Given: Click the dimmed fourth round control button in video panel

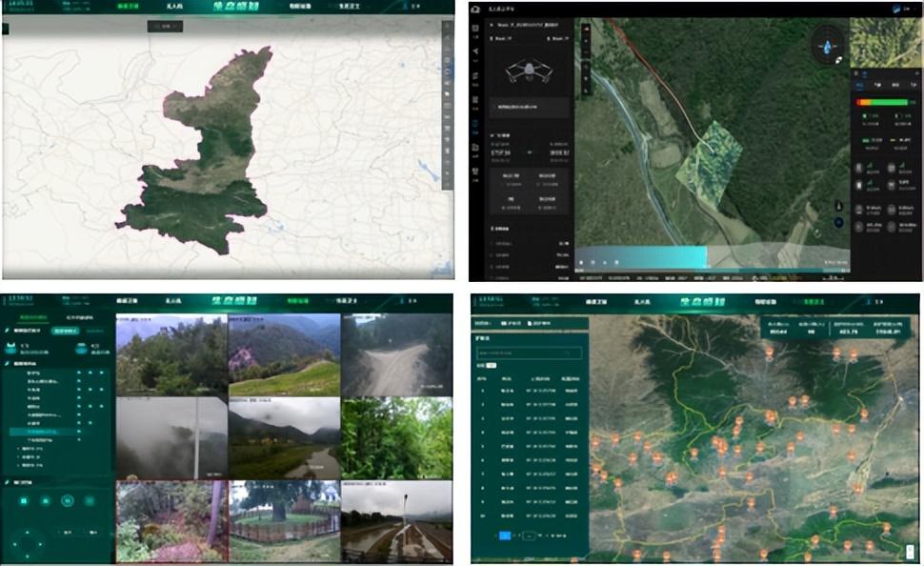Looking at the screenshot, I should 90,500.
